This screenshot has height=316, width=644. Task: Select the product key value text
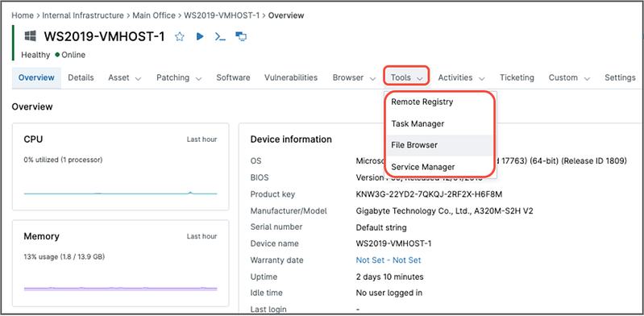[429, 194]
